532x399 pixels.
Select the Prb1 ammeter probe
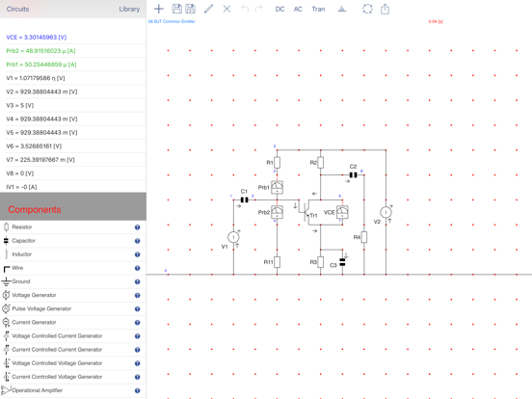(277, 187)
